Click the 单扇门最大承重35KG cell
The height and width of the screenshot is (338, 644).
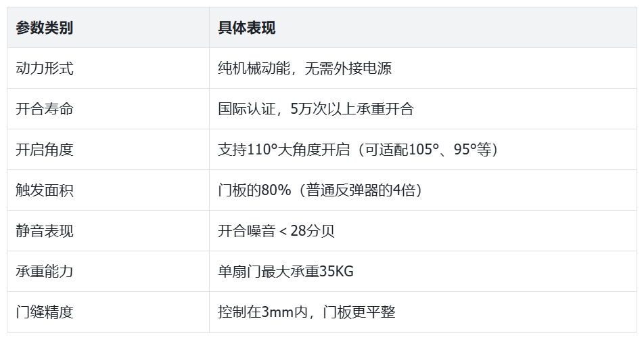285,272
